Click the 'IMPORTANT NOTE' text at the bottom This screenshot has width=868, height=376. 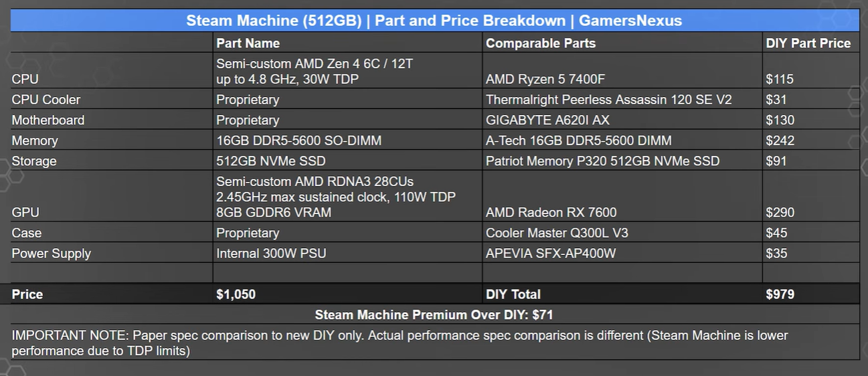click(x=70, y=335)
